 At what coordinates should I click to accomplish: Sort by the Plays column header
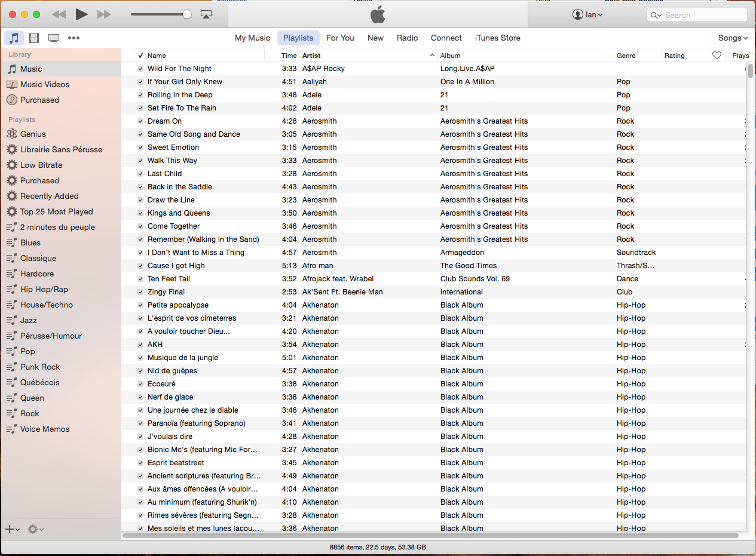pyautogui.click(x=740, y=55)
